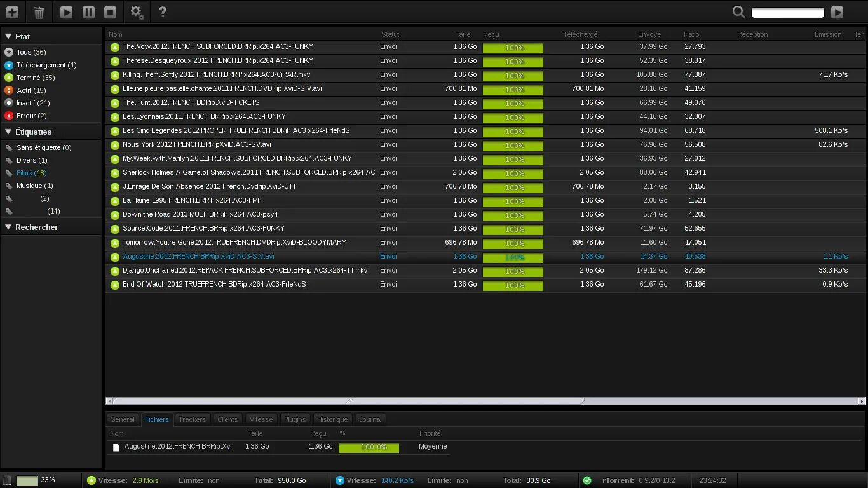Open Help with the question mark icon
The image size is (868, 488).
[161, 12]
